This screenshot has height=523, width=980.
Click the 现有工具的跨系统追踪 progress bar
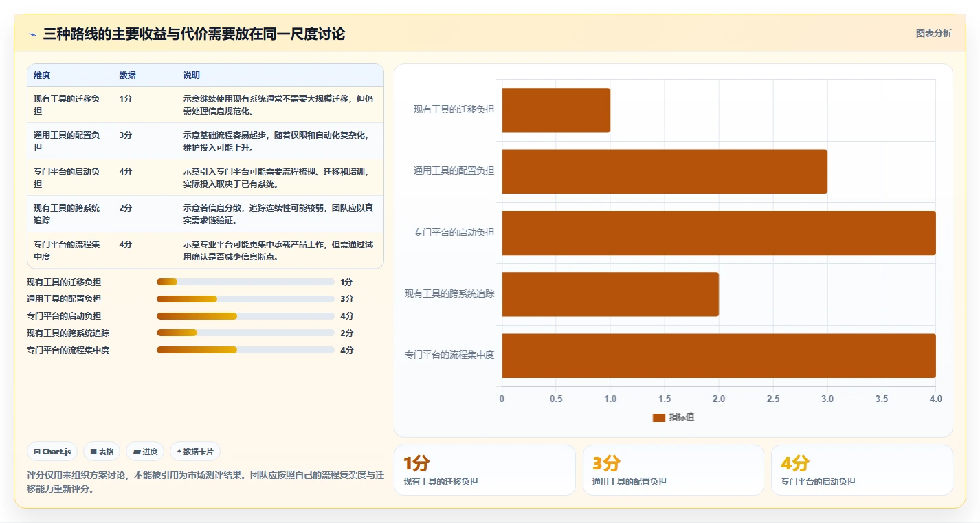click(245, 333)
